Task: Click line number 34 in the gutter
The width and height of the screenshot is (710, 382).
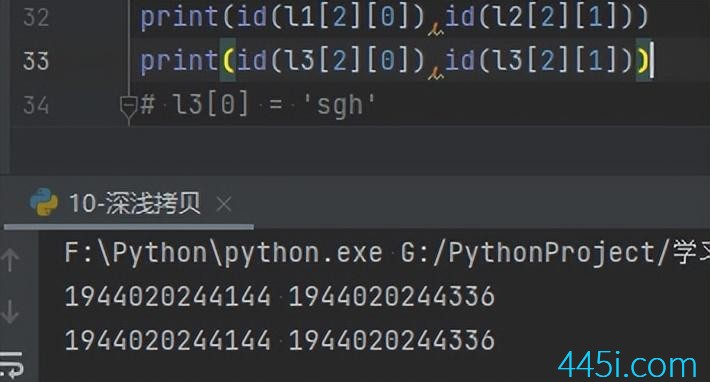Action: [x=36, y=105]
